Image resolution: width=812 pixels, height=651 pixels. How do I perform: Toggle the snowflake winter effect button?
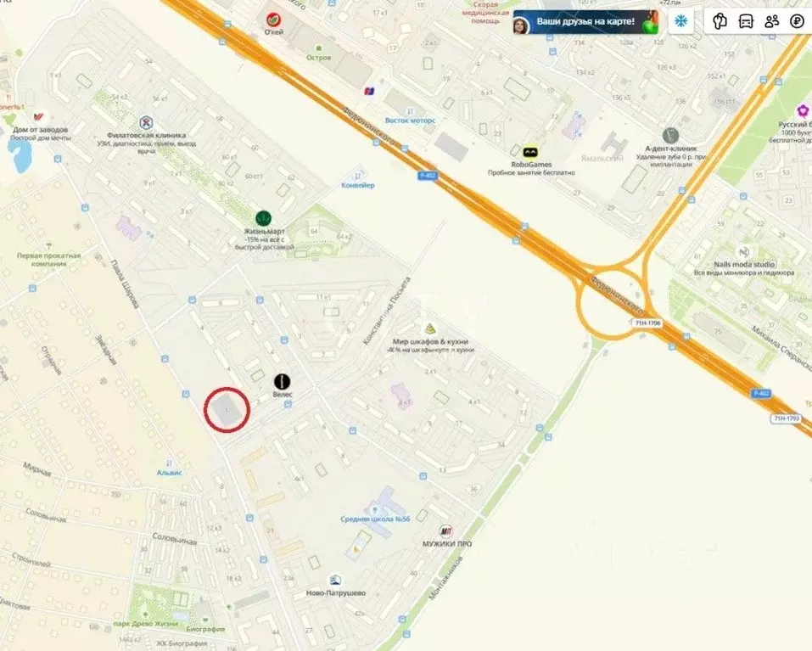click(x=680, y=21)
